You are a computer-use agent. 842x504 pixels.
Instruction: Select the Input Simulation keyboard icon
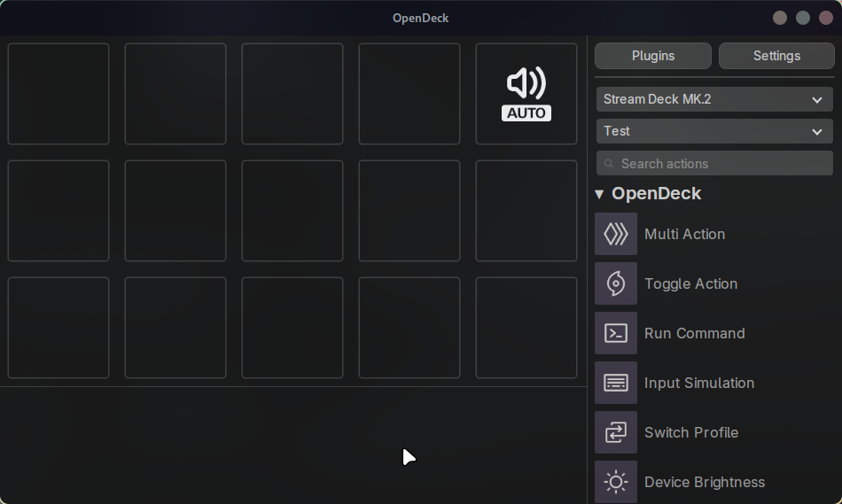tap(616, 383)
